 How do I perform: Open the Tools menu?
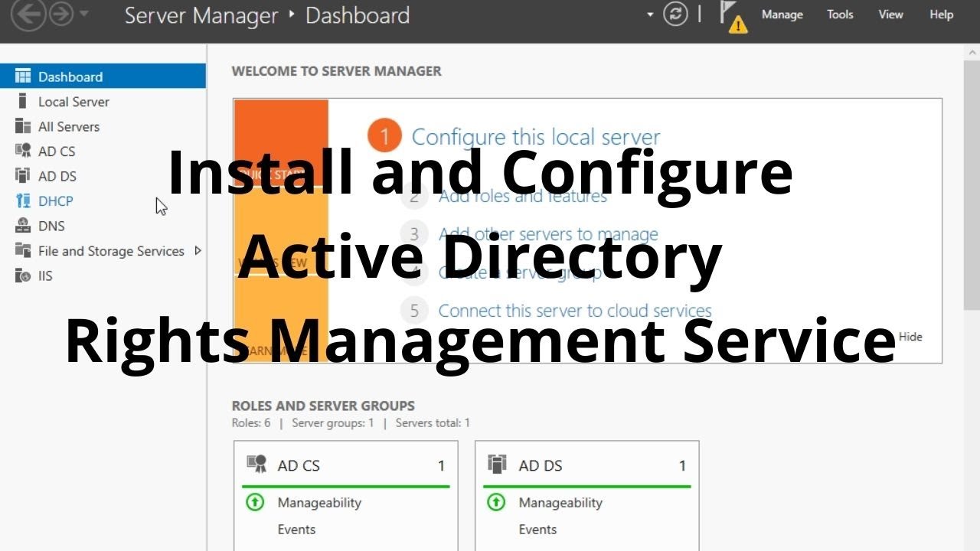tap(840, 15)
